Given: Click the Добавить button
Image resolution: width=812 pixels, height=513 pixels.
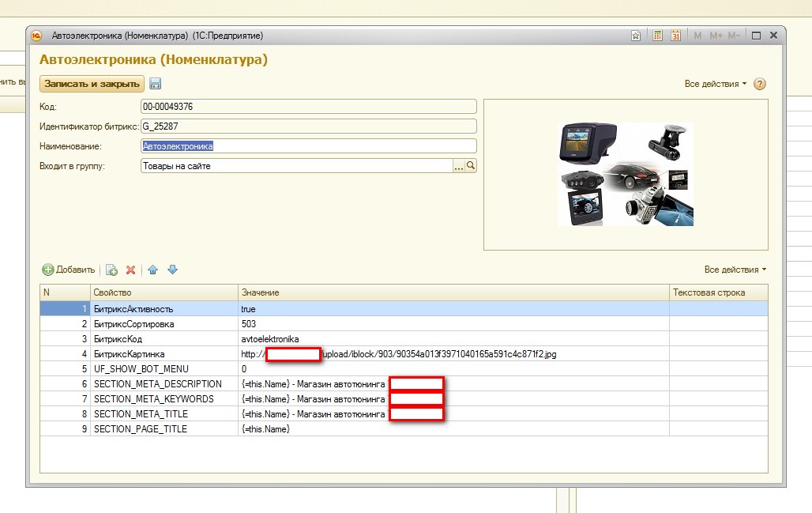Looking at the screenshot, I should coord(69,270).
